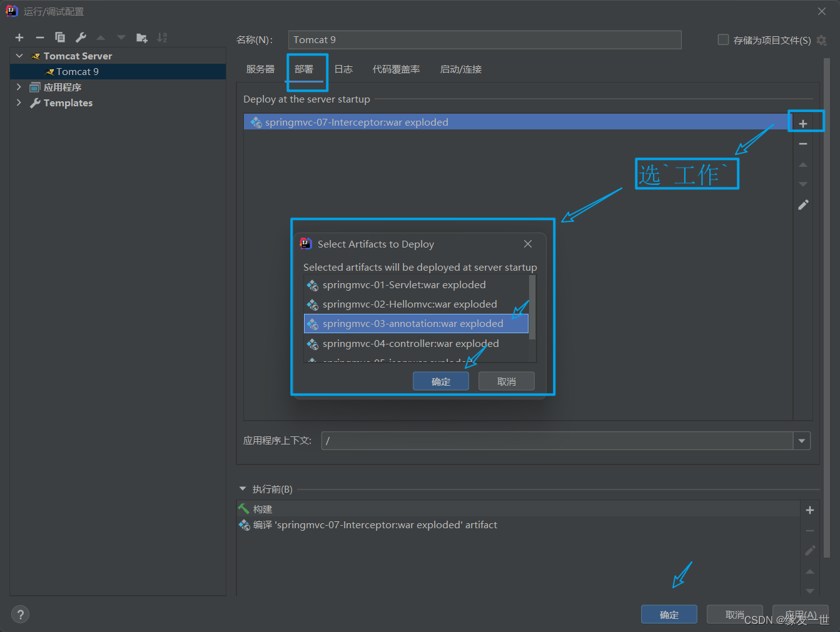The image size is (840, 632).
Task: Expand the 应用程序 tree node
Action: click(19, 87)
